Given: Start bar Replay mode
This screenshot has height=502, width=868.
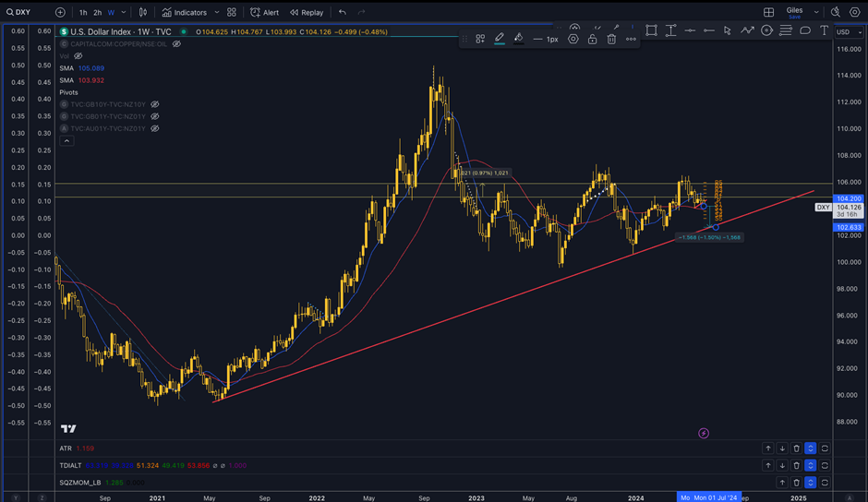Looking at the screenshot, I should click(307, 13).
